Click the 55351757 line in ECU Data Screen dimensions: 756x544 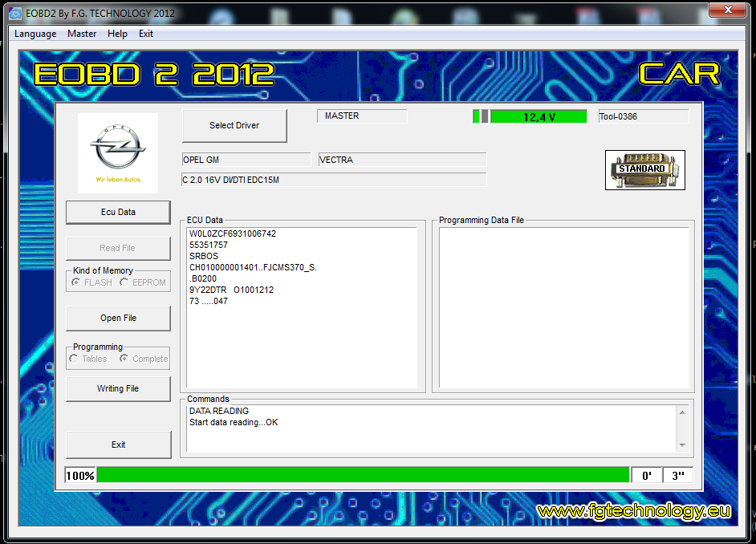coord(209,245)
